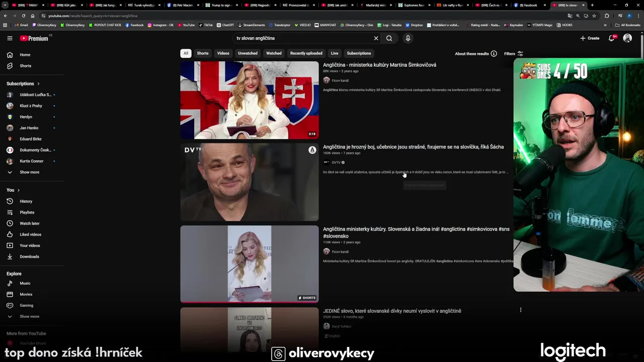Click the About these results info icon
Image resolution: width=644 pixels, height=362 pixels.
(x=494, y=54)
